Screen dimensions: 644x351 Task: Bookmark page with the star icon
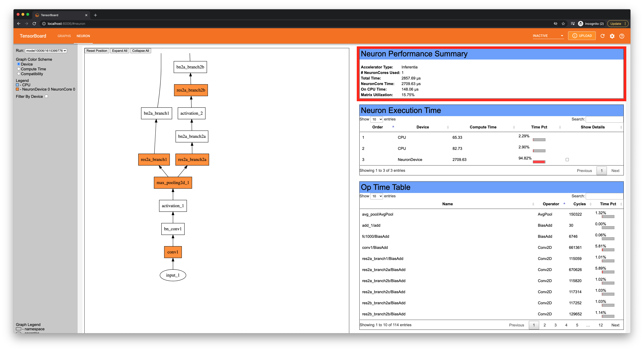563,24
